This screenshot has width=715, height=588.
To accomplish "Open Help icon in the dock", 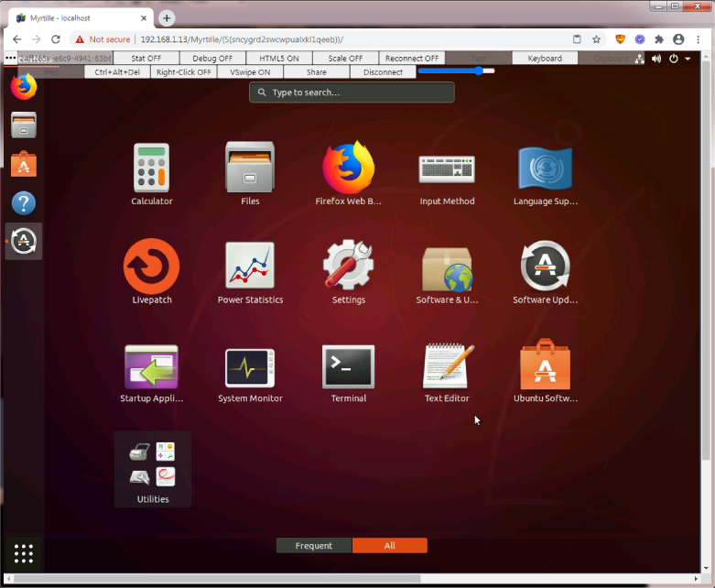I will (24, 203).
